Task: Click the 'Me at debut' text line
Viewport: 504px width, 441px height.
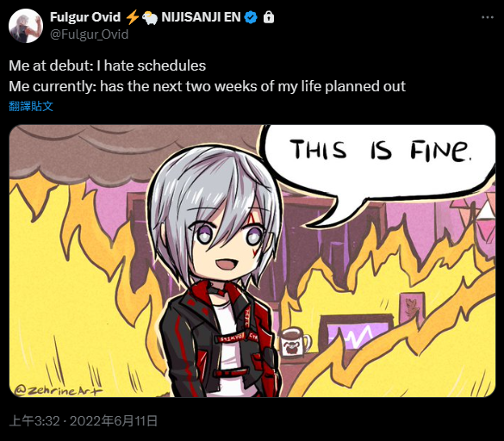Action: [x=108, y=66]
